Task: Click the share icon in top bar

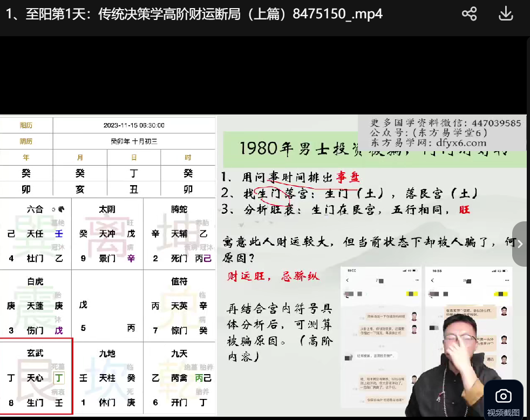Action: click(x=469, y=14)
